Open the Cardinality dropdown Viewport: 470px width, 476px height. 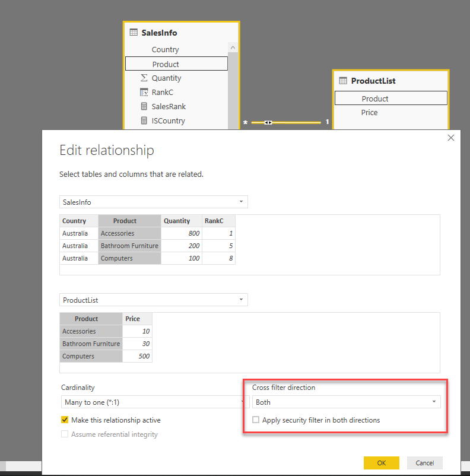click(154, 402)
